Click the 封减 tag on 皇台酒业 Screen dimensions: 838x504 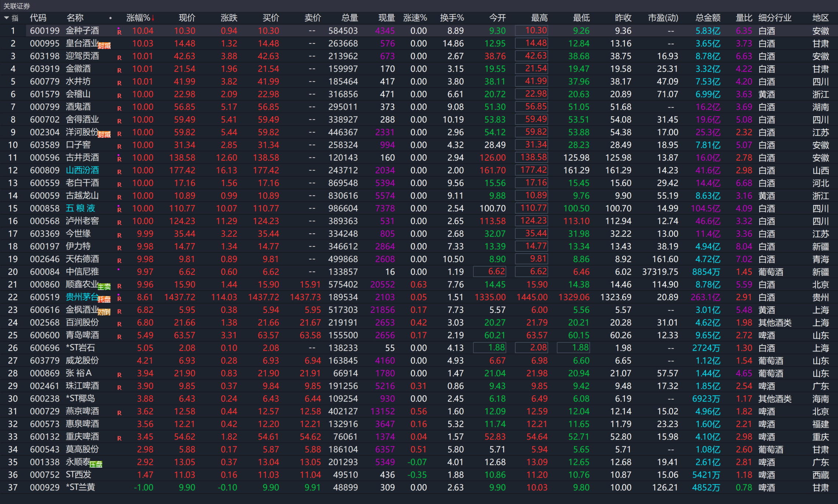tap(104, 46)
